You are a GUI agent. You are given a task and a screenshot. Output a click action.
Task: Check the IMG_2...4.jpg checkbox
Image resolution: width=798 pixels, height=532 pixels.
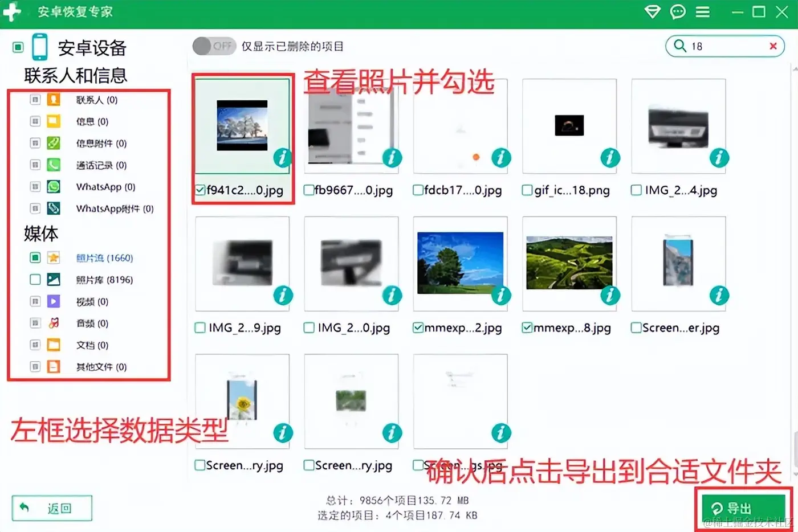coord(636,190)
